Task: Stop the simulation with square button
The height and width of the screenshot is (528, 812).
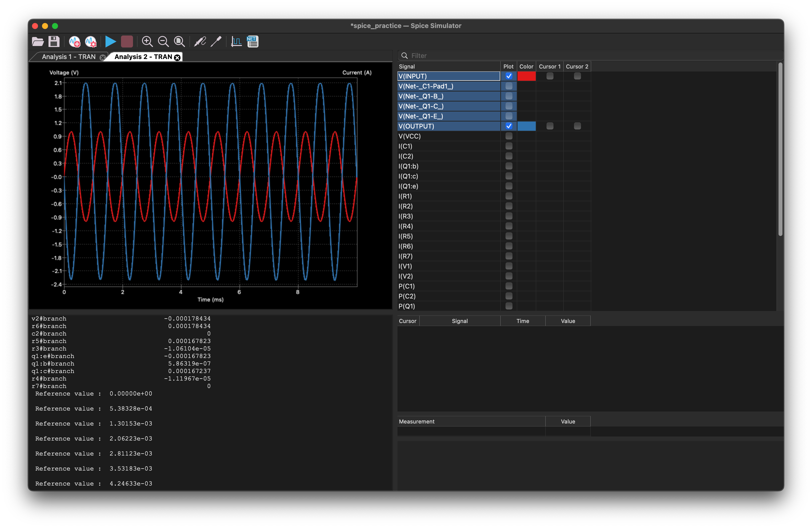Action: 127,41
